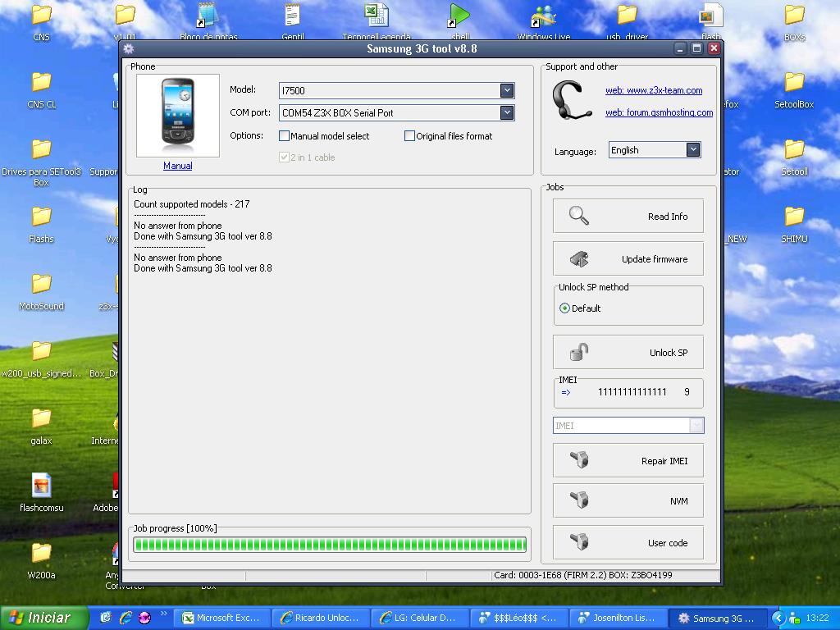
Task: Open the $$$Léo$$$ chat taskbar item
Action: click(x=518, y=618)
